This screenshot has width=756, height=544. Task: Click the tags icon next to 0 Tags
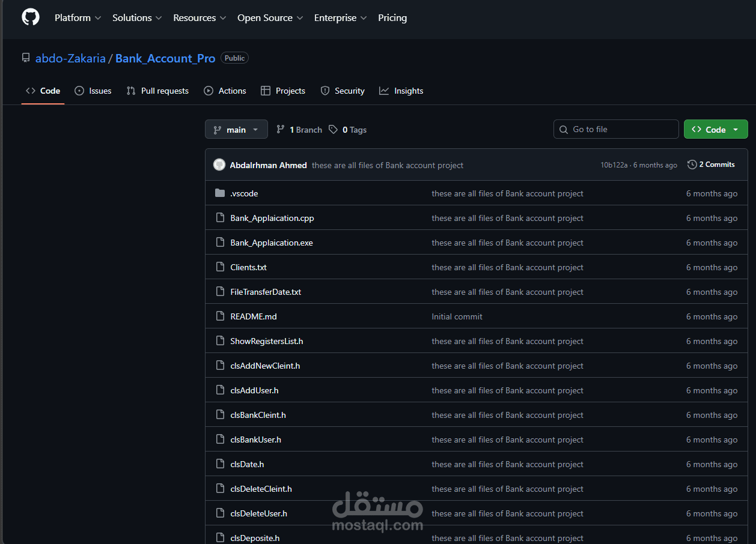coord(333,129)
